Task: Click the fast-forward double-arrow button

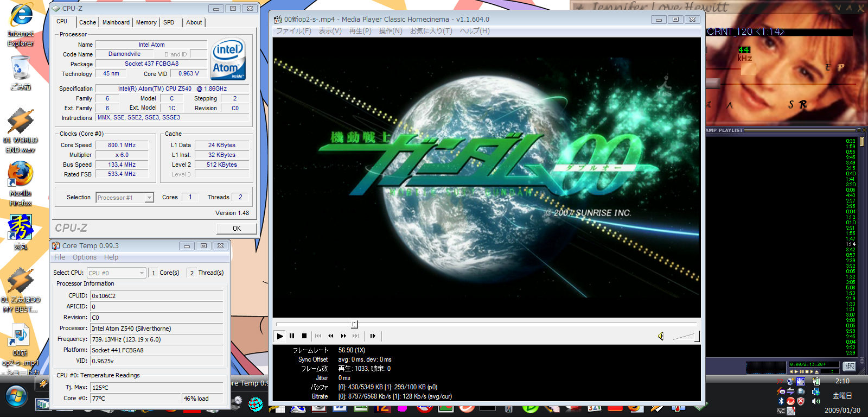Action: tap(343, 336)
